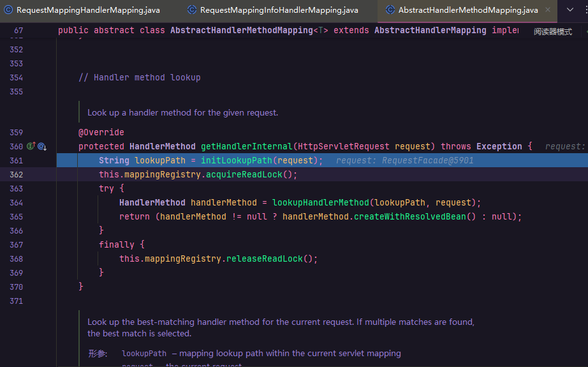Click 'Look up a handler method' doc comment

[x=182, y=112]
